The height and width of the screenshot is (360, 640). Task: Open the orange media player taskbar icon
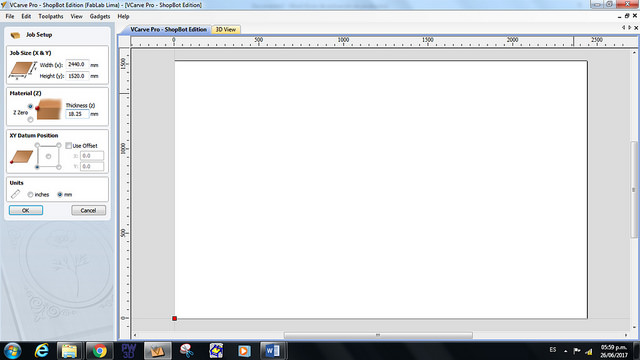point(244,351)
